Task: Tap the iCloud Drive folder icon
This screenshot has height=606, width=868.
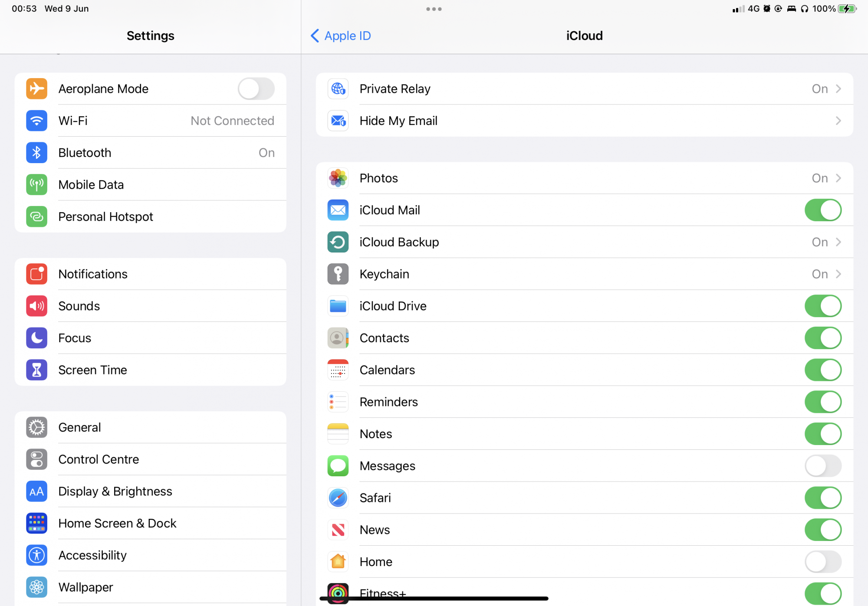Action: click(338, 306)
